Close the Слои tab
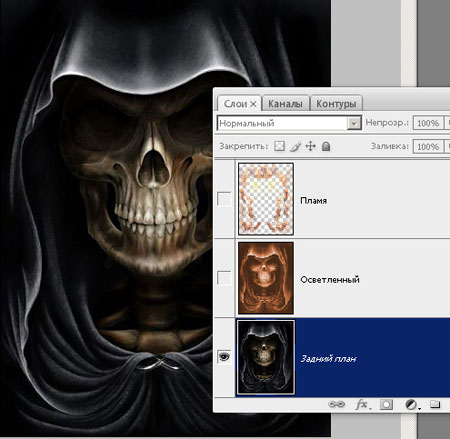This screenshot has height=439, width=450. point(253,104)
